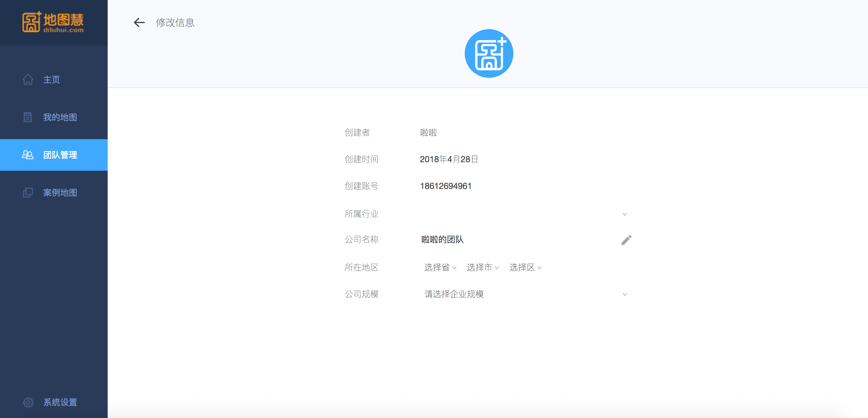Click the map document icon beside 我的地图
This screenshot has height=418, width=868.
[x=28, y=117]
